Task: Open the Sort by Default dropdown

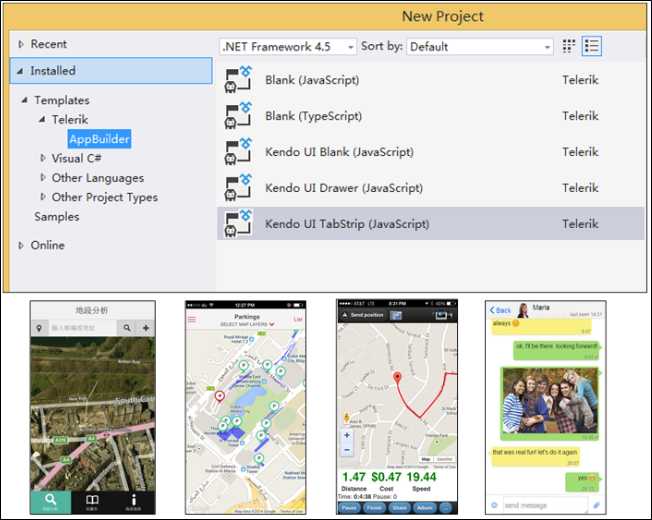Action: (479, 47)
